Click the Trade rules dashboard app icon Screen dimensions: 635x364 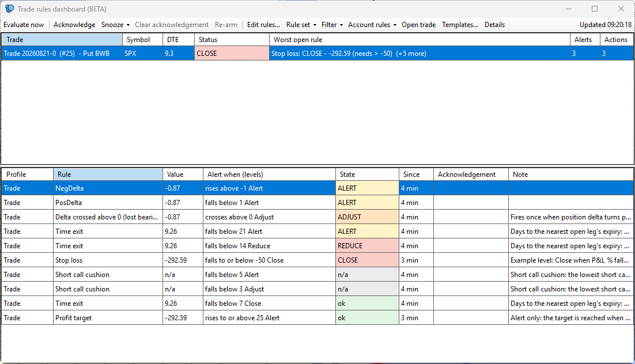(x=9, y=9)
